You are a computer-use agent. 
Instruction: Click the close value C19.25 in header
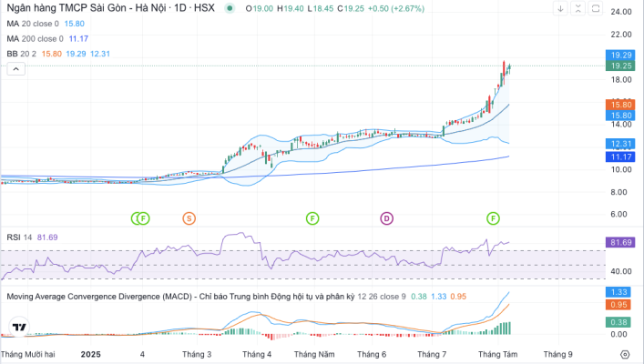point(351,8)
